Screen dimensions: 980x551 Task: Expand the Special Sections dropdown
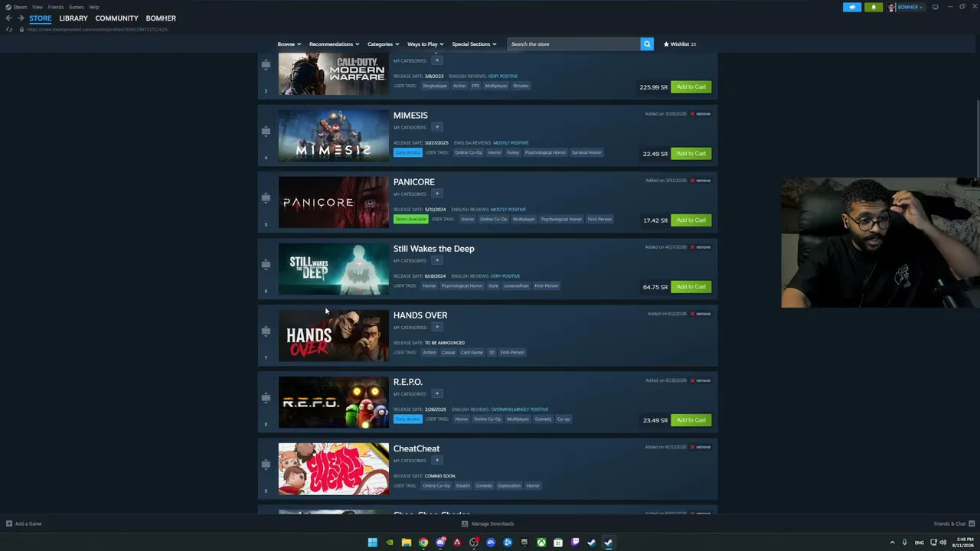[x=474, y=44]
